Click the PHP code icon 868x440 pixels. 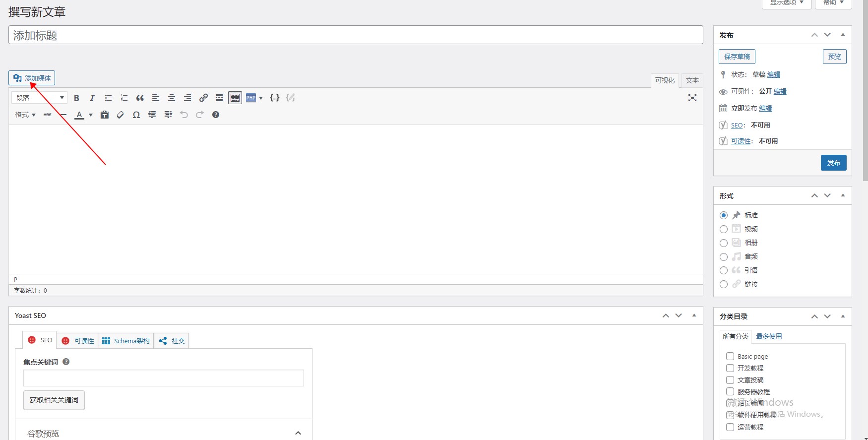coord(251,98)
